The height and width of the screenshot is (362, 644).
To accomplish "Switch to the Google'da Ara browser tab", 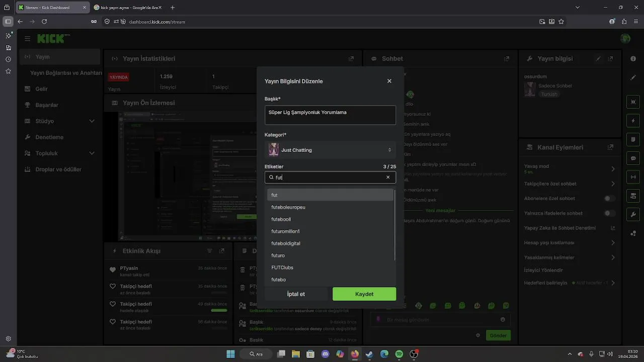I will (128, 8).
